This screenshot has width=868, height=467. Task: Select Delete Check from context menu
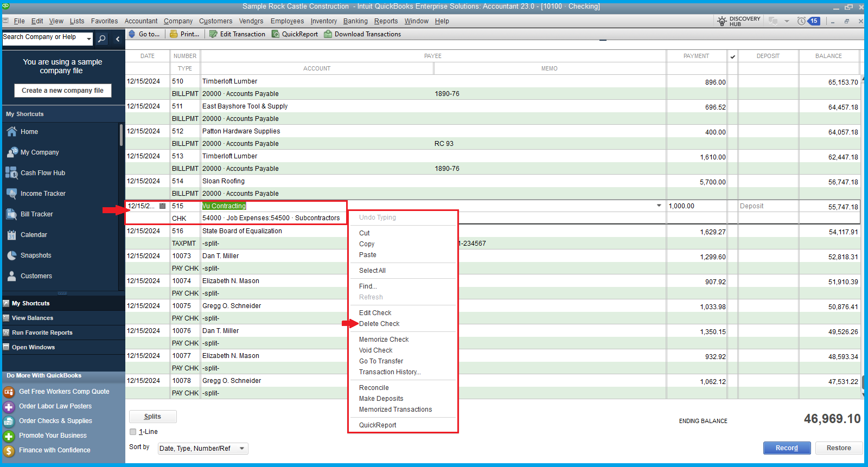tap(379, 324)
